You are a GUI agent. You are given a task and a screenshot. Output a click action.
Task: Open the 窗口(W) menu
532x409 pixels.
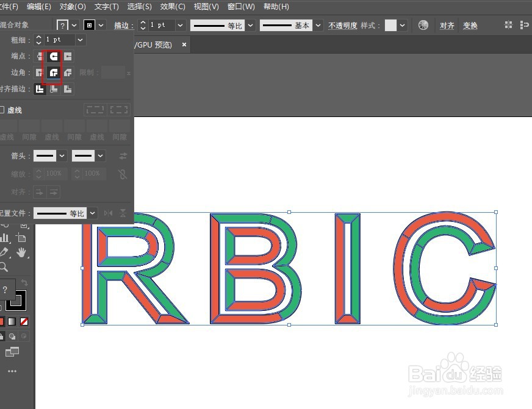tap(241, 7)
